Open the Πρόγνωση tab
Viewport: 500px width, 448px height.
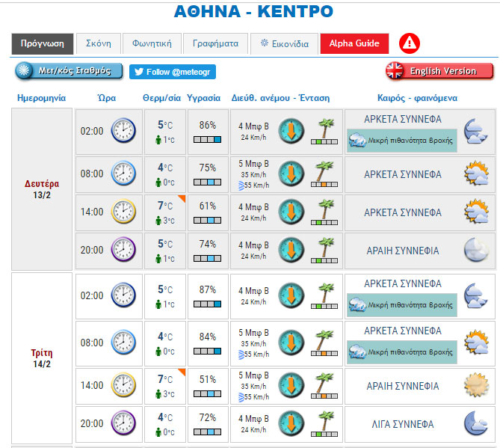tap(43, 43)
